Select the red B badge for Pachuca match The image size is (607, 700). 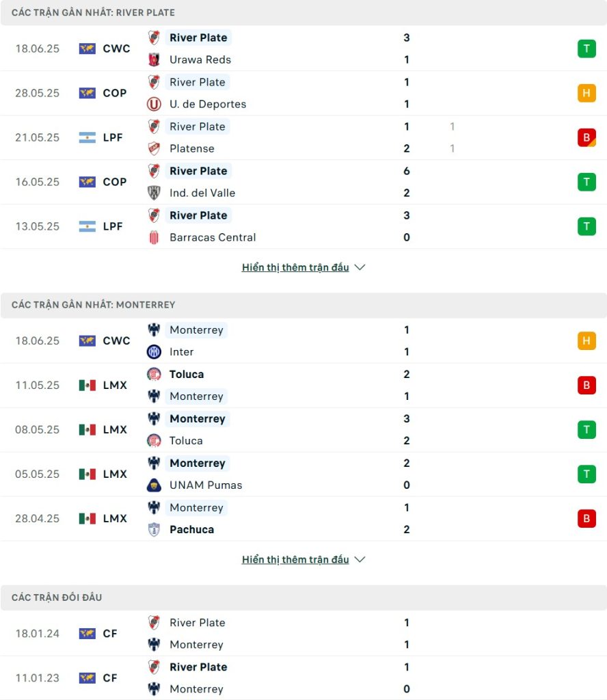click(586, 519)
